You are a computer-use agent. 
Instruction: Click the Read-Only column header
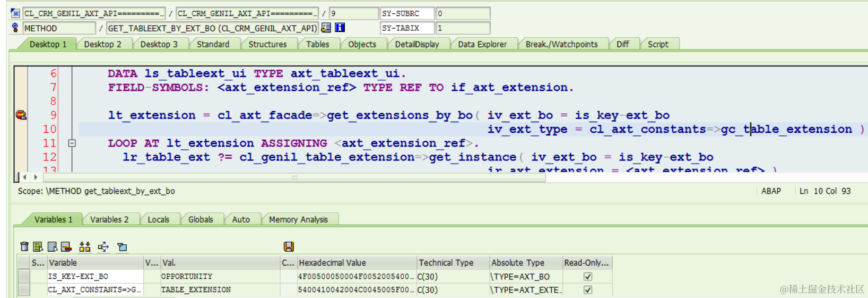tap(587, 262)
